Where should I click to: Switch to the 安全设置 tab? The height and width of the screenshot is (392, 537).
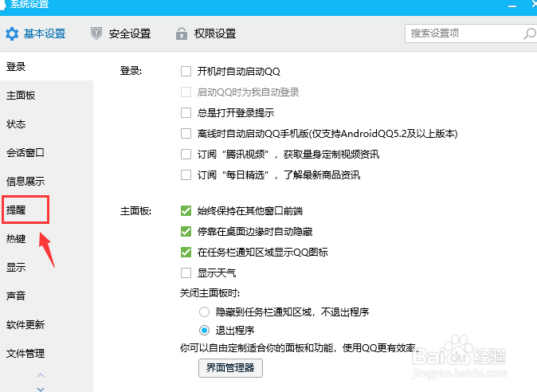click(120, 34)
